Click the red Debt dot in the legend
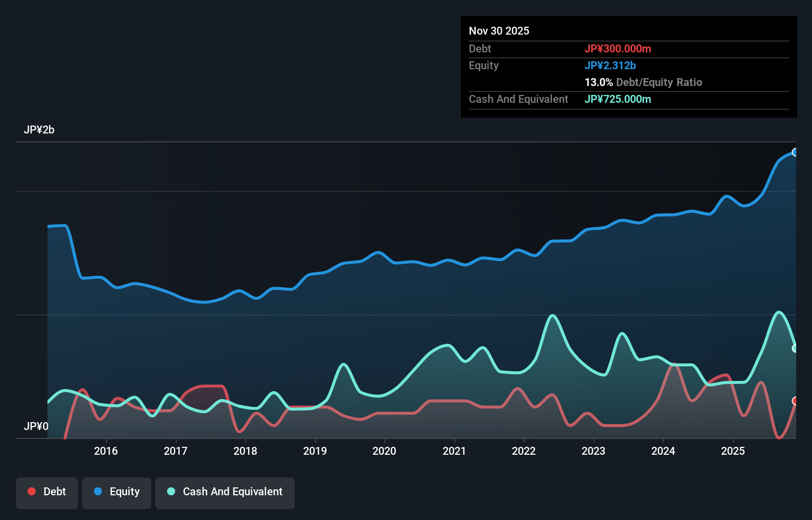Viewport: 812px width, 520px height. tap(32, 491)
